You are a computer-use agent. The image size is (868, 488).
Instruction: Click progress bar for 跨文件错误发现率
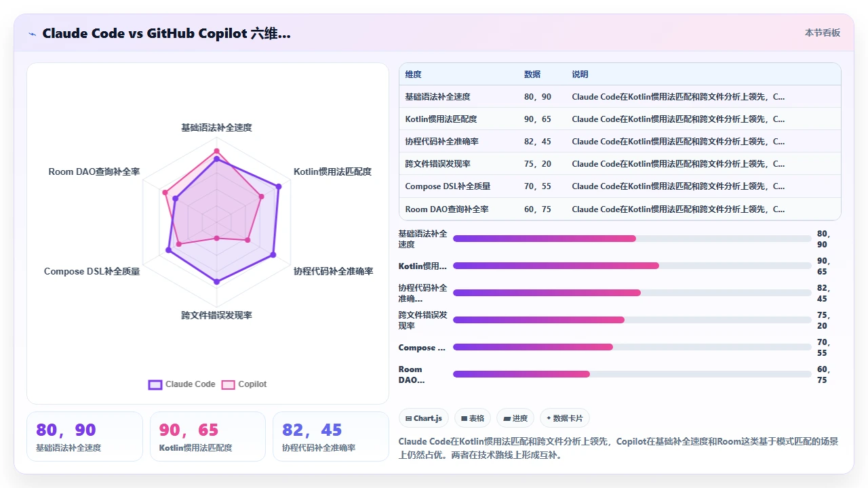[632, 320]
